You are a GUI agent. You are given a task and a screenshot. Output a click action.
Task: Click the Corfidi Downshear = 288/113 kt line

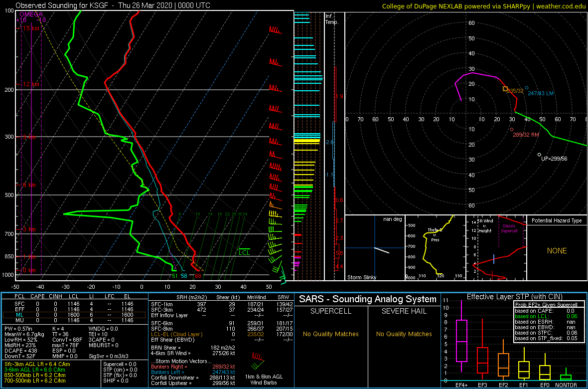pos(193,378)
